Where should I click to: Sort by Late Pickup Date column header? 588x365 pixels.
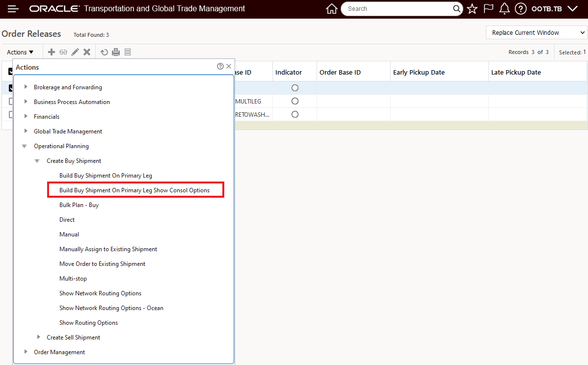click(x=516, y=72)
